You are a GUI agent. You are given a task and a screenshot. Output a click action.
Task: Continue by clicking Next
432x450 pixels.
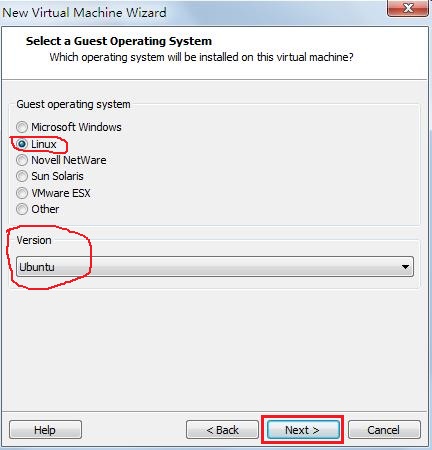tap(303, 430)
